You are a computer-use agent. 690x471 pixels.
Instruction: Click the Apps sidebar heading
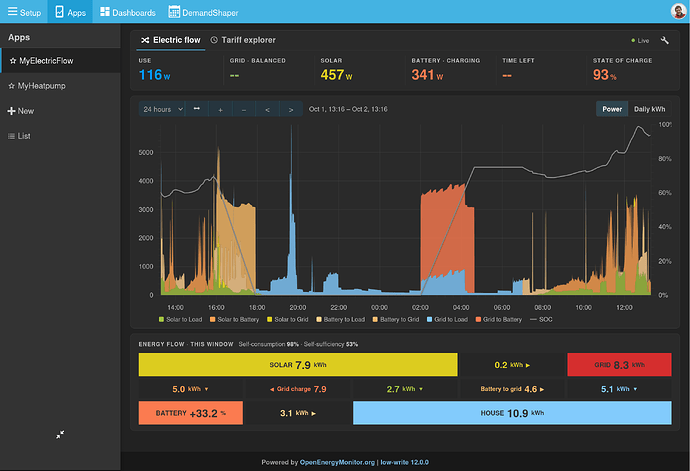(19, 37)
